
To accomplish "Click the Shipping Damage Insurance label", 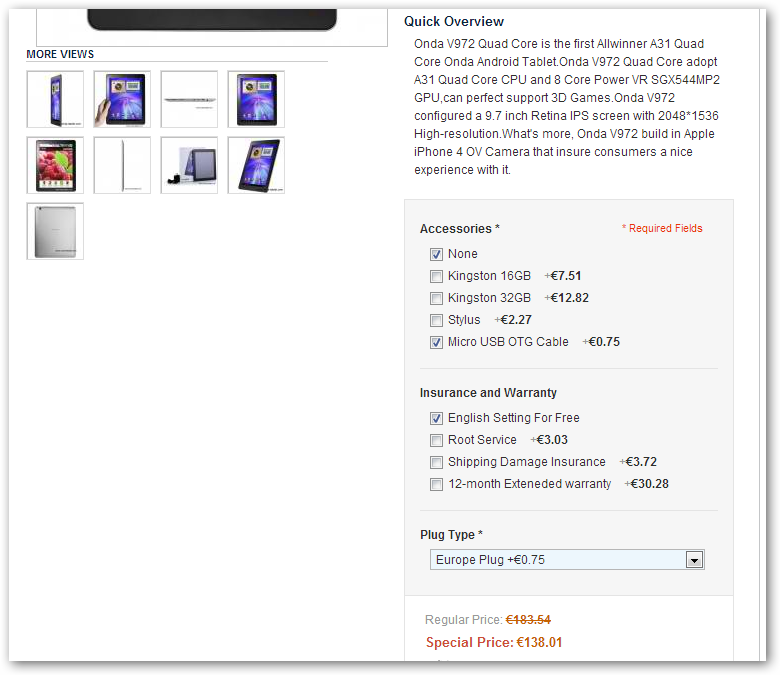I will coord(527,462).
